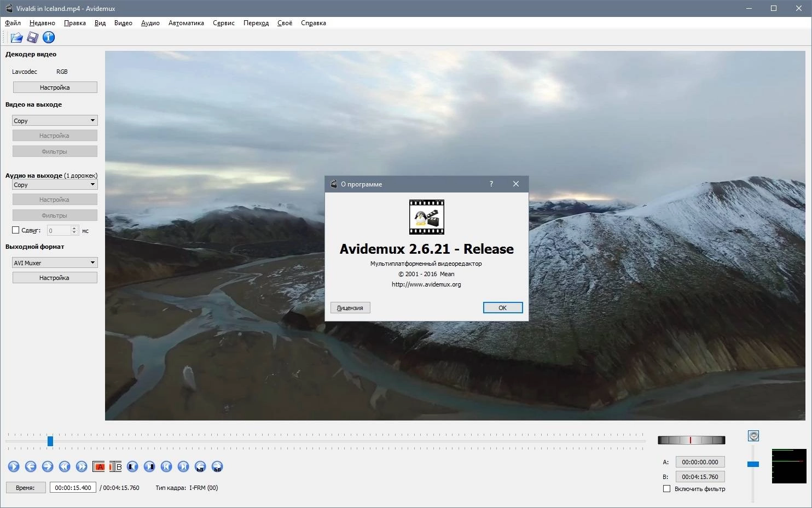The height and width of the screenshot is (508, 812).
Task: Open the Своё menu
Action: pos(285,23)
